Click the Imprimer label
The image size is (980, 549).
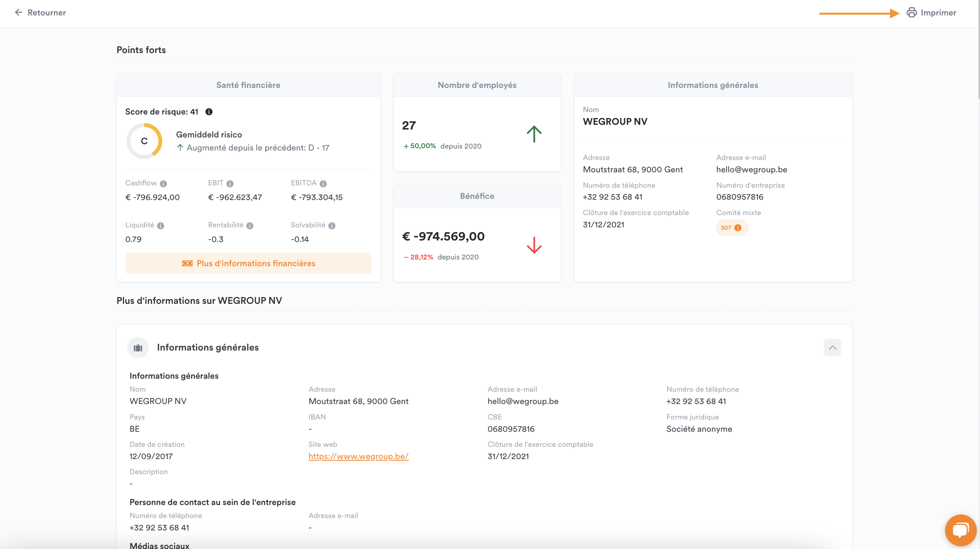pos(938,13)
